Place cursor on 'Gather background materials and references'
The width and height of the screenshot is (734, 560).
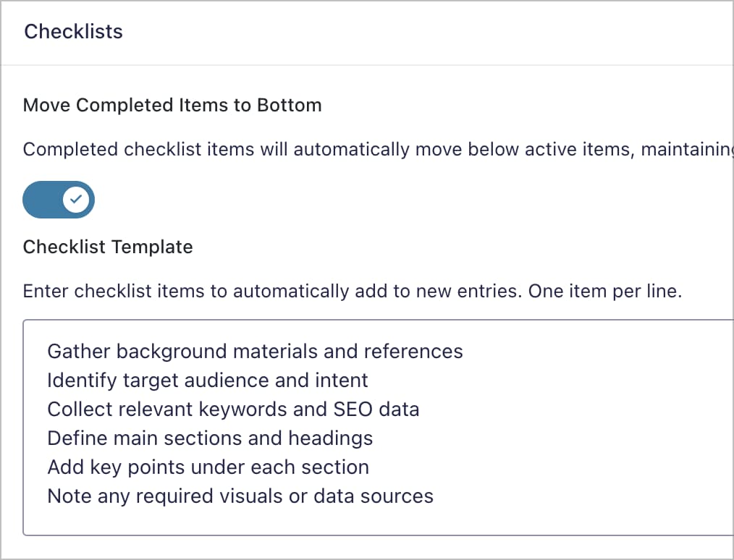click(x=255, y=351)
